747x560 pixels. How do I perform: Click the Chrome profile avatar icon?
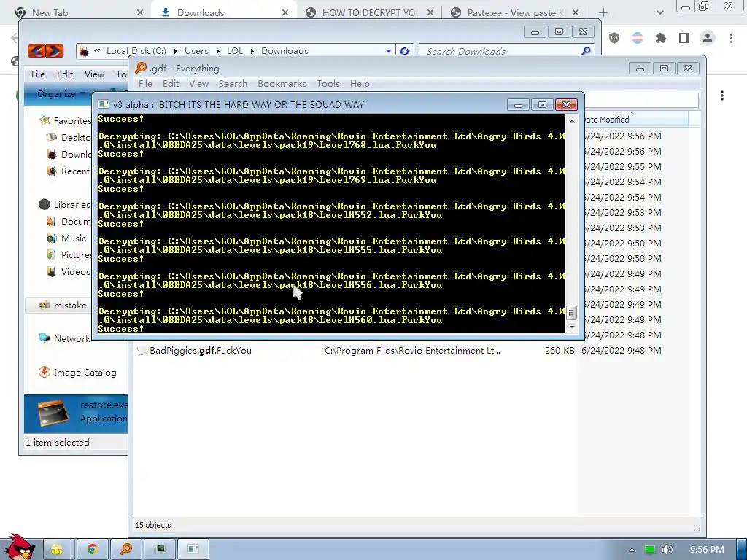click(708, 38)
